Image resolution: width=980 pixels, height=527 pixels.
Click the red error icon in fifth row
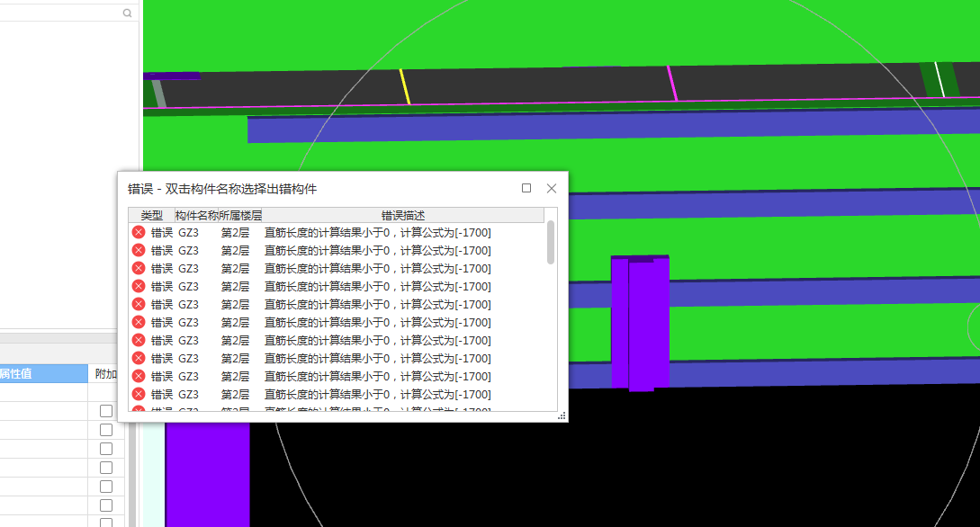point(139,304)
